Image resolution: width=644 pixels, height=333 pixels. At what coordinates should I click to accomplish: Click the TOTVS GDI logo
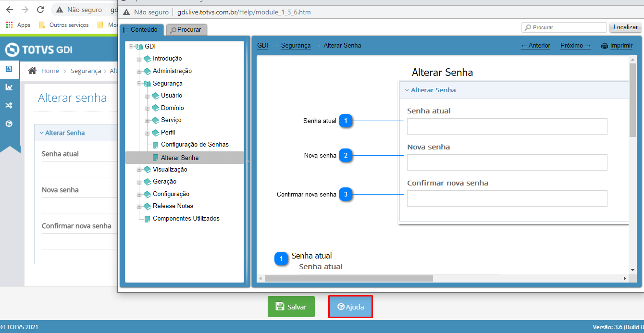pyautogui.click(x=38, y=49)
